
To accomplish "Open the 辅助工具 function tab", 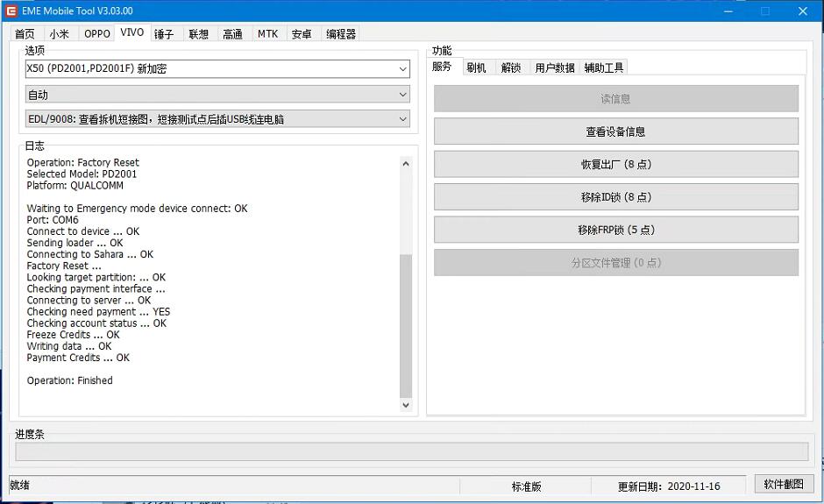I will (604, 67).
